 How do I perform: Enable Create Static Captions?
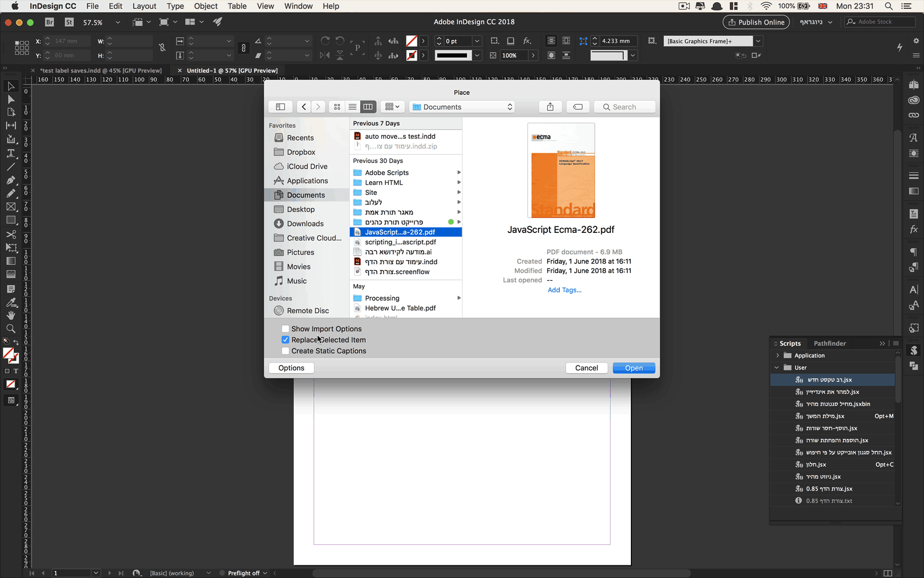(x=285, y=351)
